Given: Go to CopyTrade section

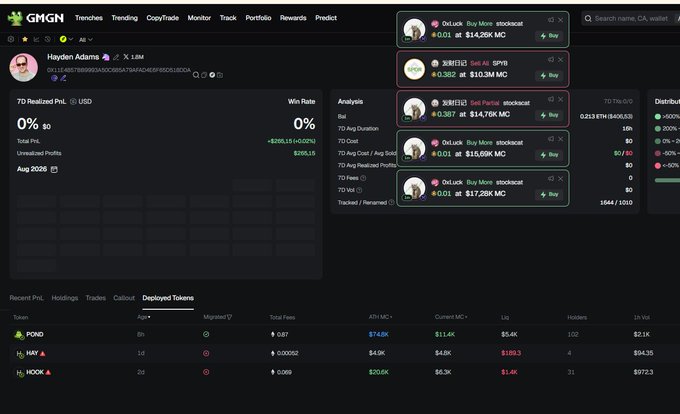Looking at the screenshot, I should [x=163, y=18].
